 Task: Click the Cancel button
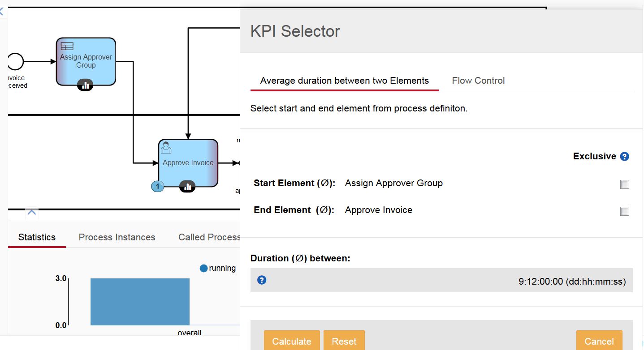(x=599, y=341)
